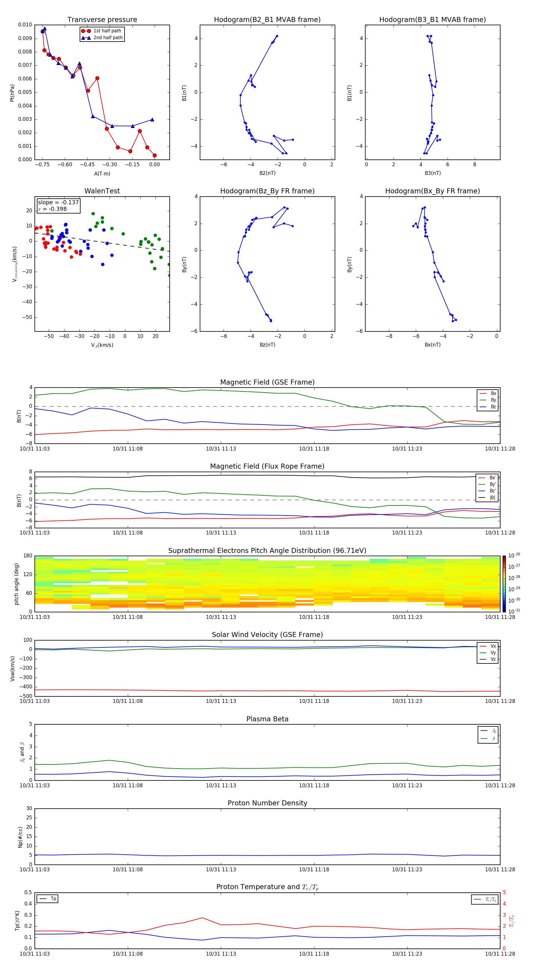Click the 'B2(nT)' x-axis label
Viewport: 535px width, 980px height.
pos(267,173)
